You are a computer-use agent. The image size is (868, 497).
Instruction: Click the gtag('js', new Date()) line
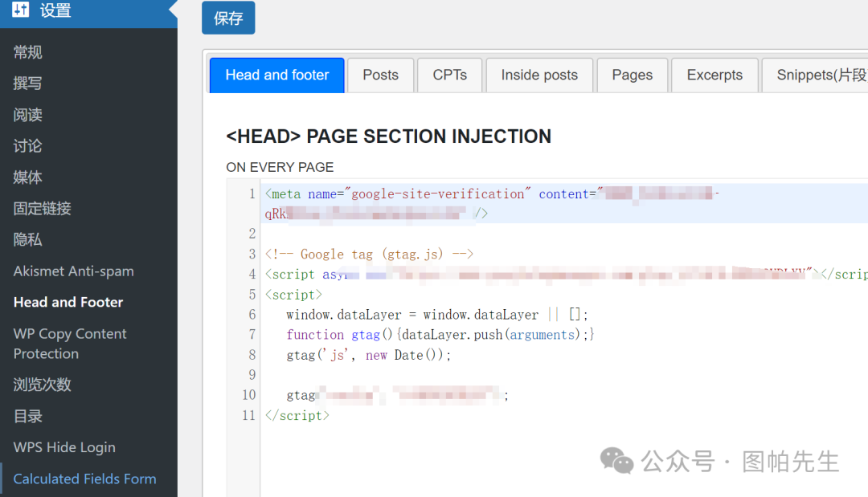pos(369,355)
